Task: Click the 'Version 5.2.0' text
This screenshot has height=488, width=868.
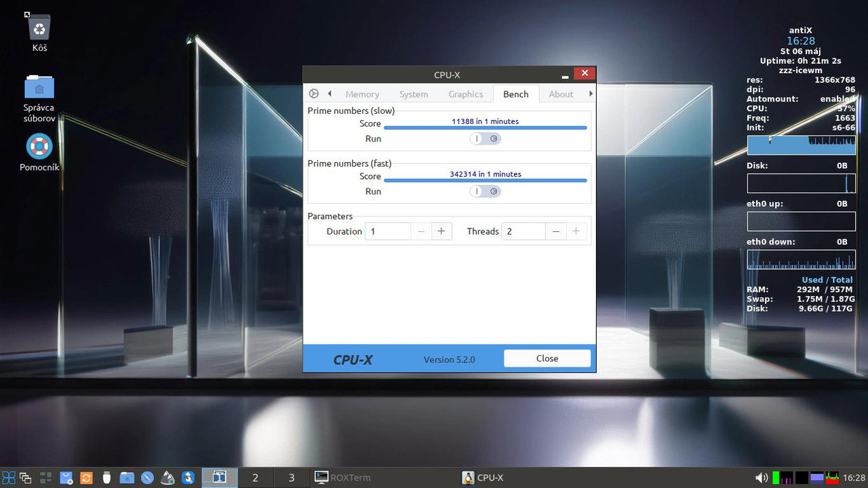Action: point(449,359)
